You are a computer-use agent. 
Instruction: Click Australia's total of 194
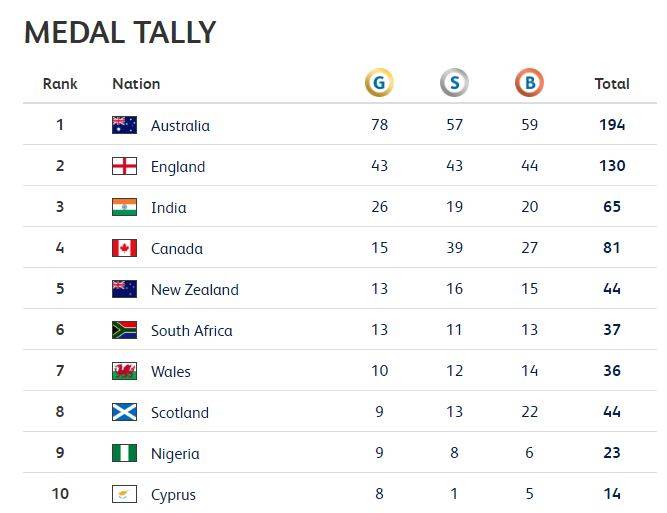coord(612,125)
